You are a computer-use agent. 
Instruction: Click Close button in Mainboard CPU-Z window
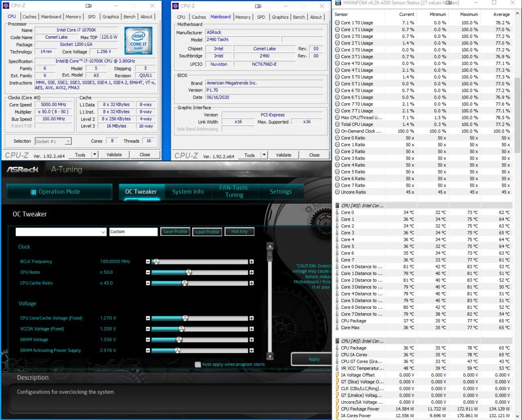(x=314, y=155)
